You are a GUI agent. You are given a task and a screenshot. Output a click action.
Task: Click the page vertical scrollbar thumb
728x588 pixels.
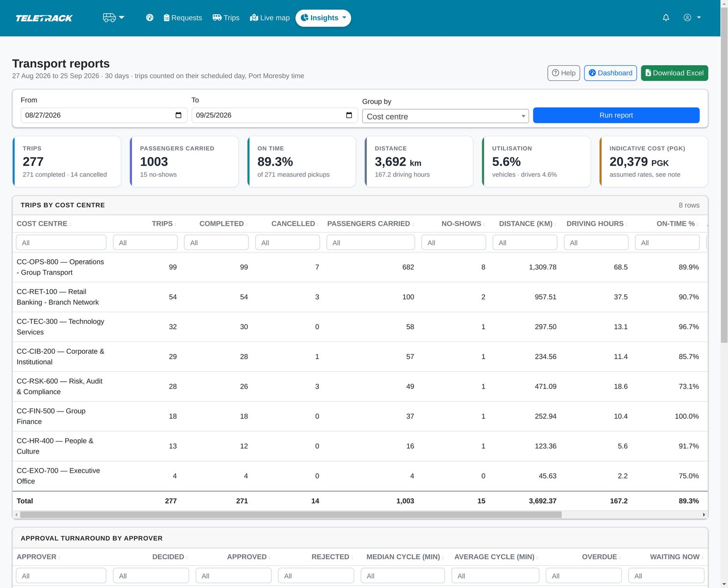click(724, 174)
